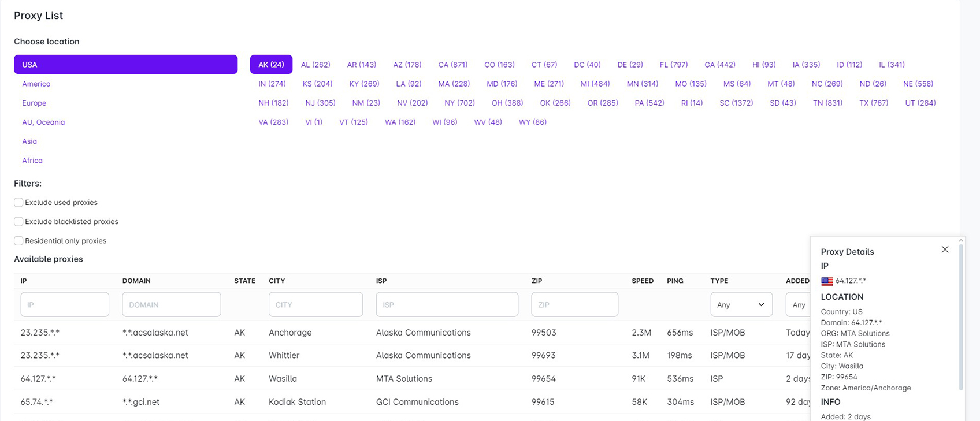This screenshot has width=980, height=421.
Task: Click MTA Solutions in ISP column
Action: (404, 379)
